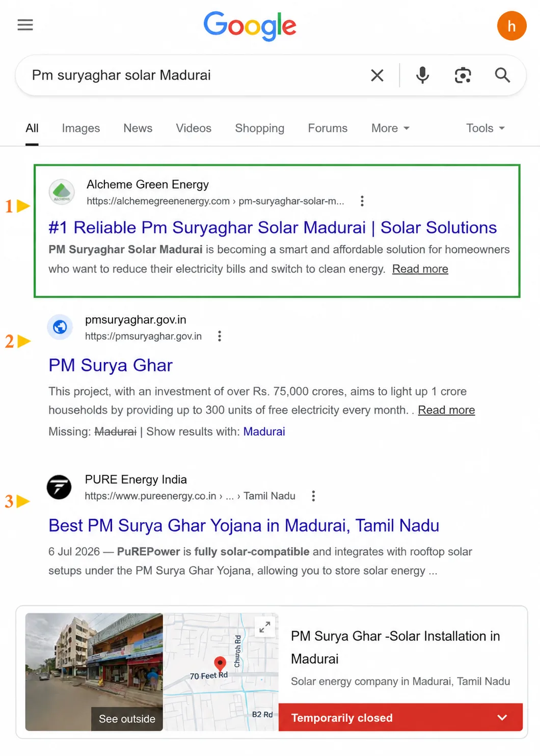Clear the search query with X icon
This screenshot has height=756, width=540.
[377, 75]
